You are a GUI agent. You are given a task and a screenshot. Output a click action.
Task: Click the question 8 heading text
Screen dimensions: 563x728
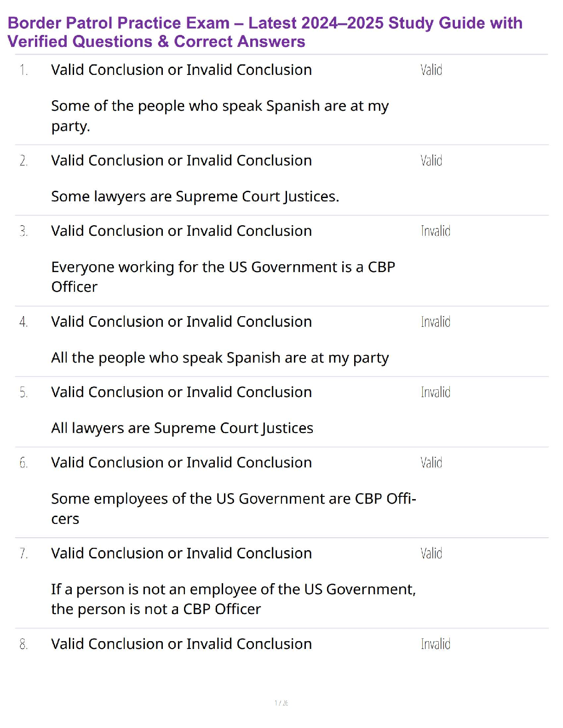[x=181, y=644]
